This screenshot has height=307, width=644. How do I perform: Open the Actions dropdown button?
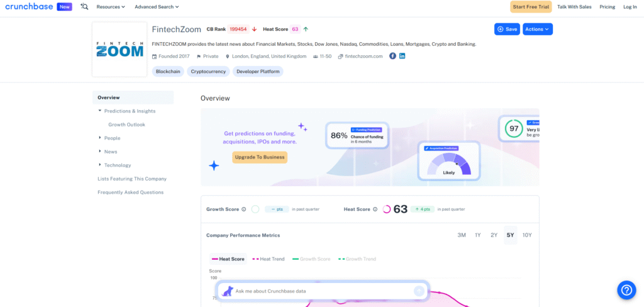click(x=538, y=29)
